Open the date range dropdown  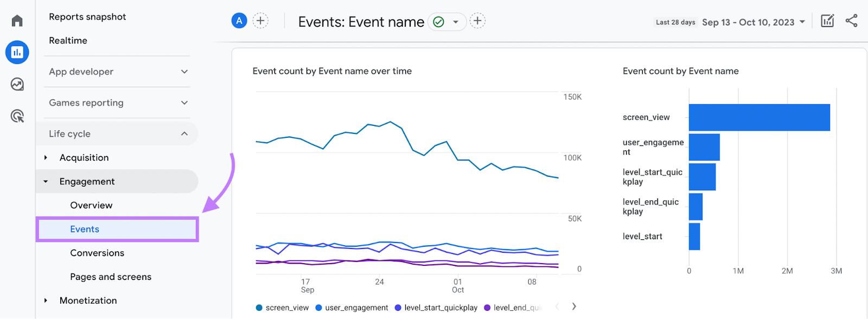[754, 22]
